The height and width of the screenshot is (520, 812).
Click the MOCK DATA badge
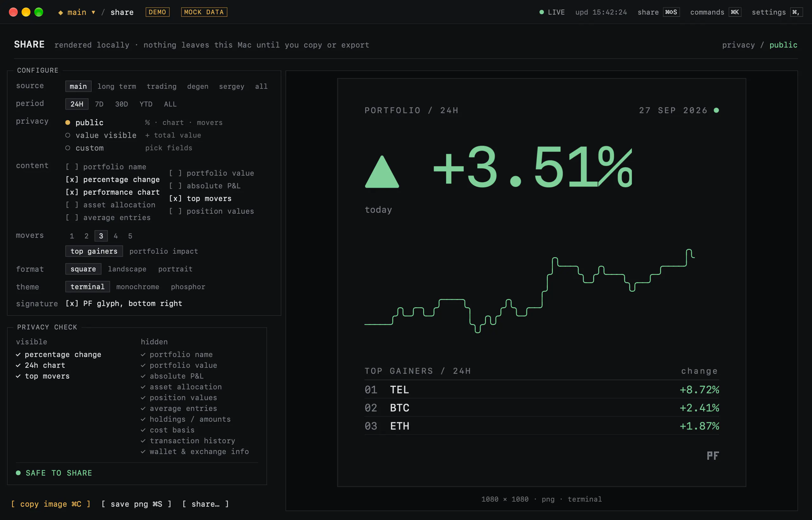point(204,12)
